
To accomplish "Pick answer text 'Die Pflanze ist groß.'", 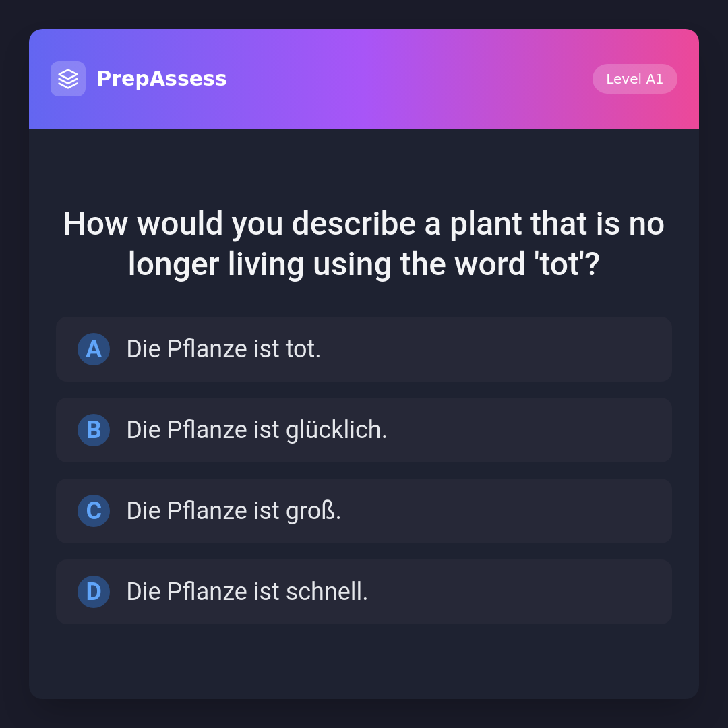I will pyautogui.click(x=234, y=511).
